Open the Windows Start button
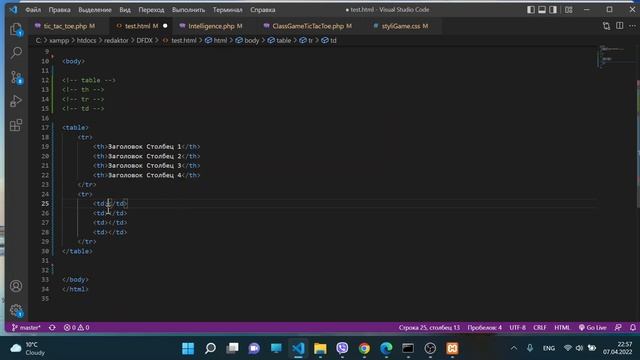This screenshot has width=640, height=360. [188, 348]
